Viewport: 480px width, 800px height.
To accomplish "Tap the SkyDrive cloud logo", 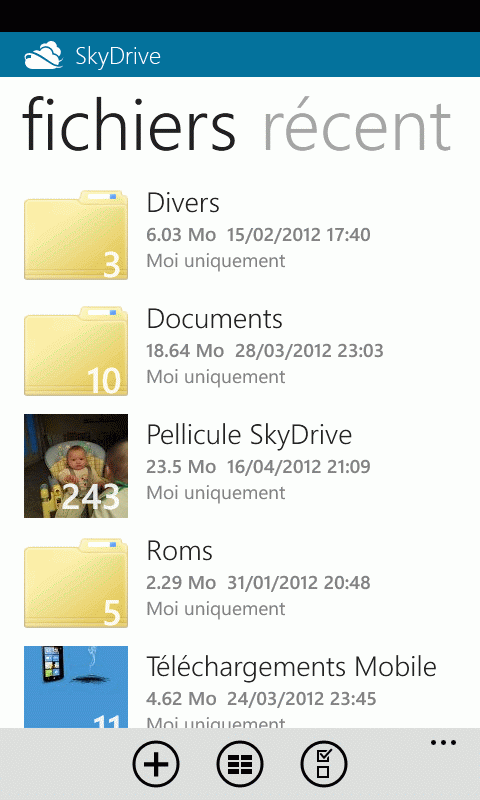I will tap(43, 55).
